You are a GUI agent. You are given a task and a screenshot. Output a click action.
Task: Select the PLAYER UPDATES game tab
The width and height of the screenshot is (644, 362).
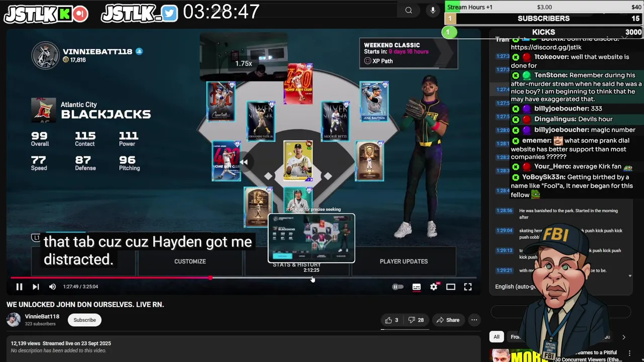tap(404, 261)
